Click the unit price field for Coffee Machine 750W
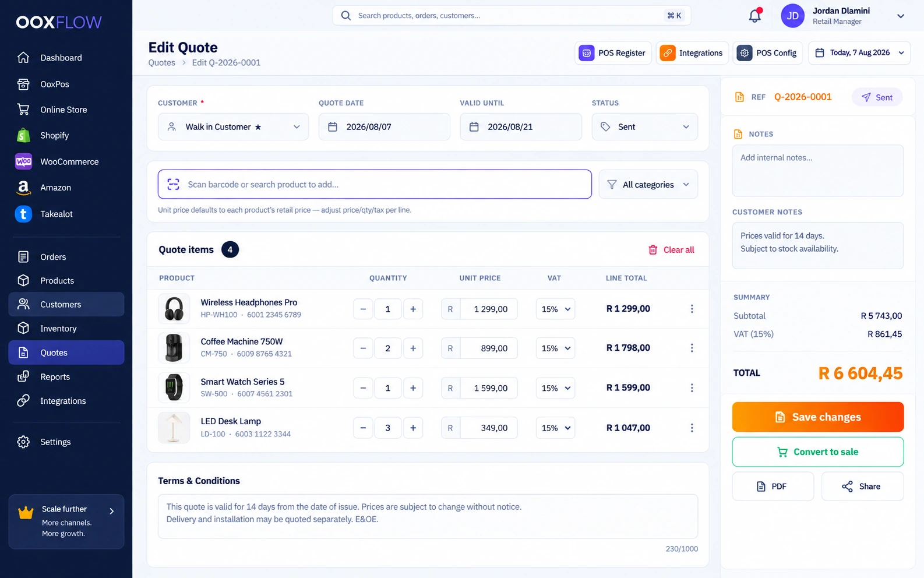Screen dimensions: 924x578 coord(489,348)
